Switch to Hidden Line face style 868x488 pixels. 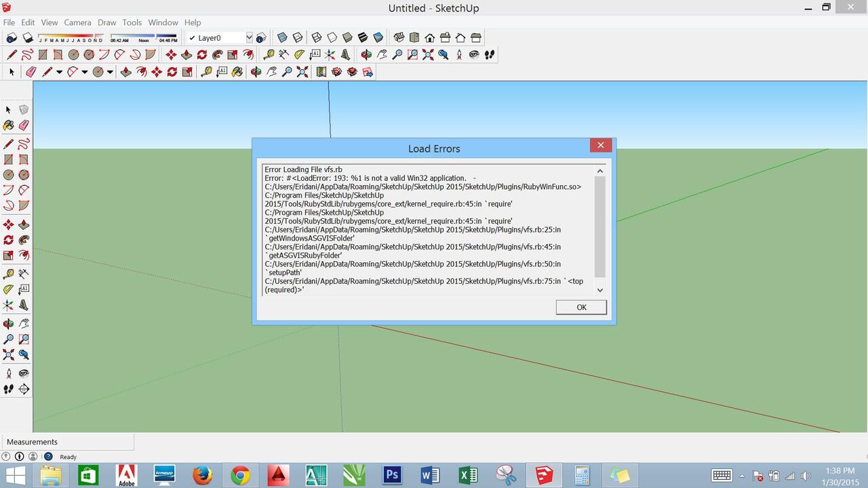pyautogui.click(x=332, y=37)
